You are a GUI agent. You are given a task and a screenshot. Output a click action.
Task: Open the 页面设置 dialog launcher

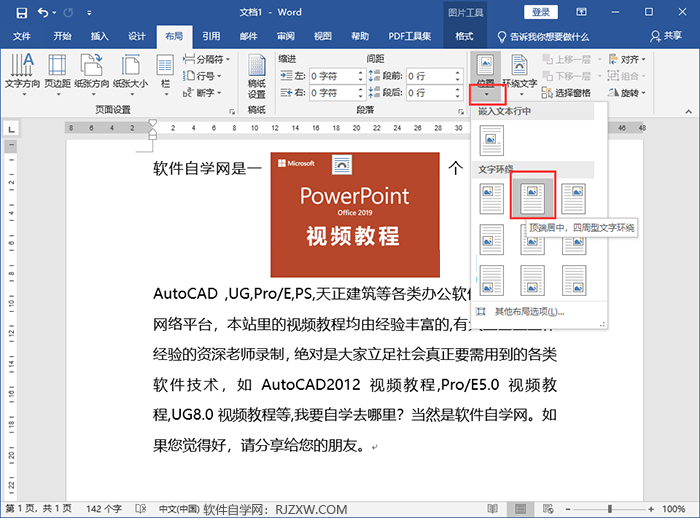232,111
